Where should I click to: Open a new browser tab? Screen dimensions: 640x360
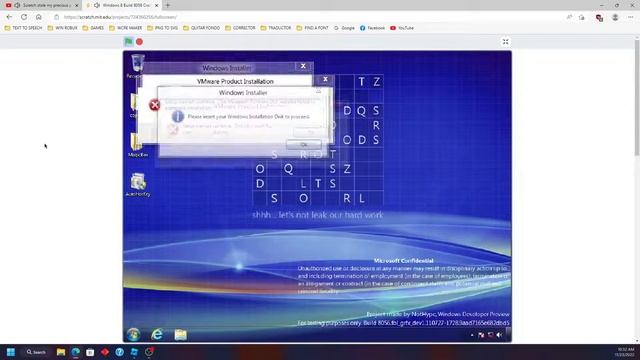point(168,5)
